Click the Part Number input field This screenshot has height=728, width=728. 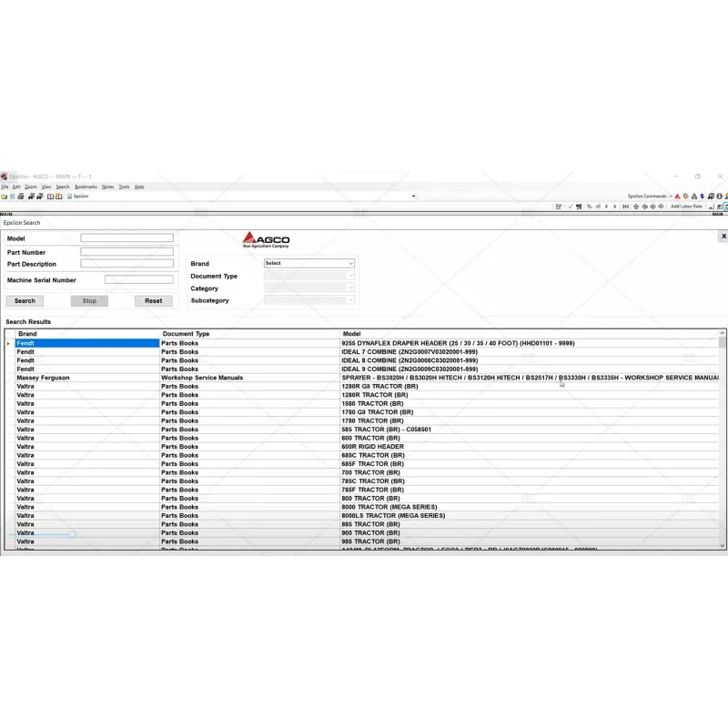point(126,252)
